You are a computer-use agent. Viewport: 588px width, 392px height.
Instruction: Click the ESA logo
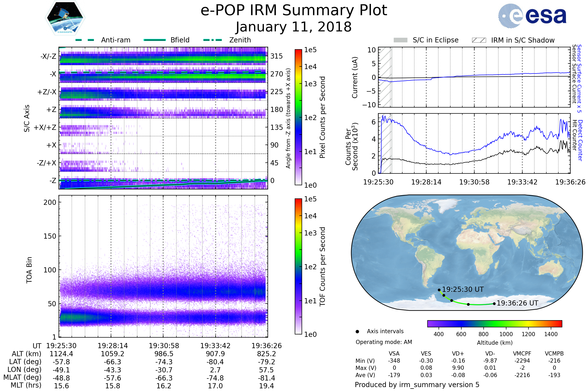[x=532, y=16]
